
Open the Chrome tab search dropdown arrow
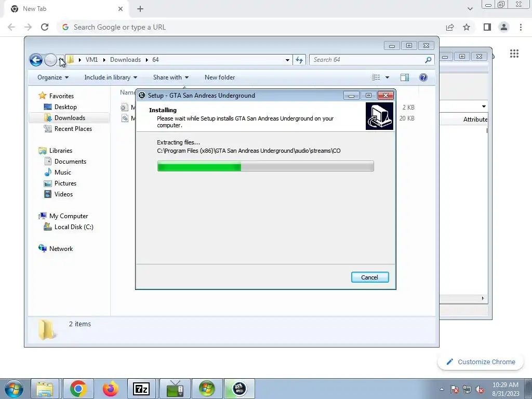tap(470, 9)
